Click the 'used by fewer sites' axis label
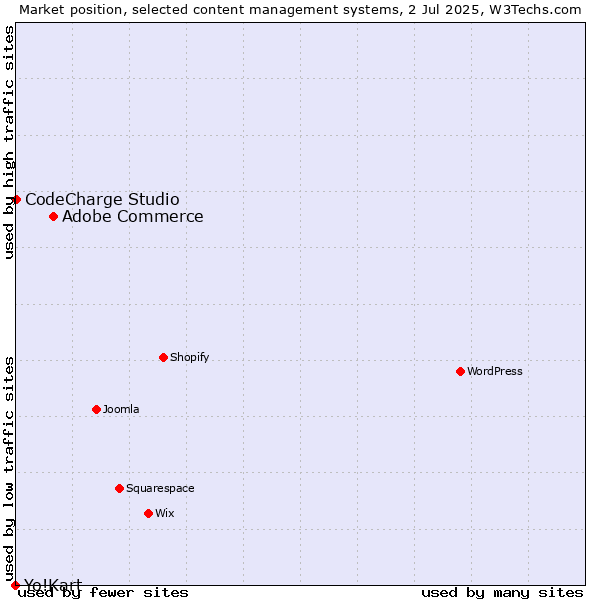 (x=103, y=593)
